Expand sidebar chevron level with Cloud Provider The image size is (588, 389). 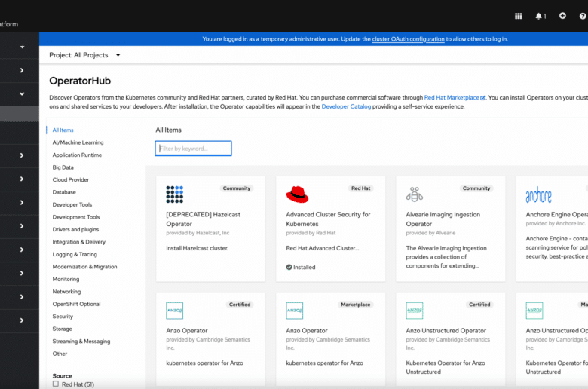pyautogui.click(x=22, y=179)
